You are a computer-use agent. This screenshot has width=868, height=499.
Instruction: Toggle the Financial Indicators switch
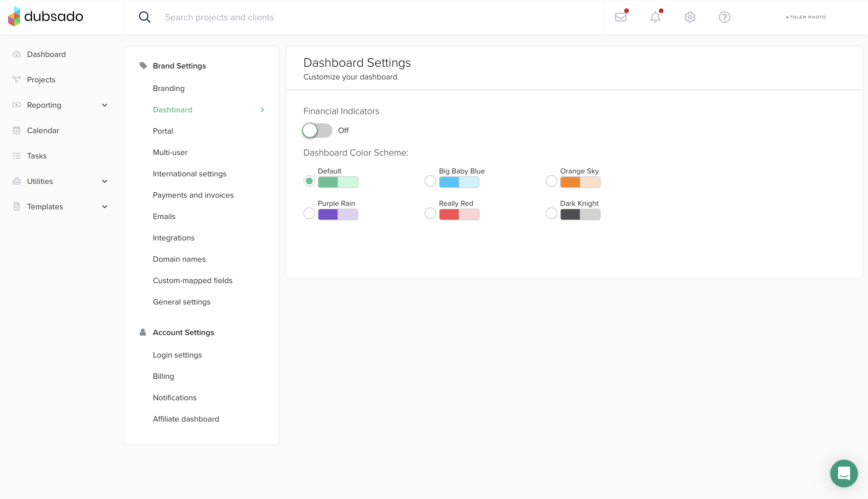point(317,131)
